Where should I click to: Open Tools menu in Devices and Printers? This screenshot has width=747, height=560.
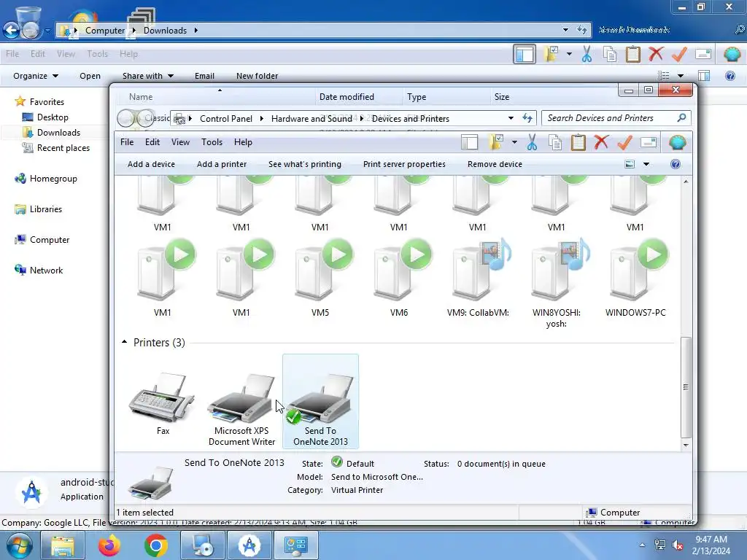coord(212,142)
